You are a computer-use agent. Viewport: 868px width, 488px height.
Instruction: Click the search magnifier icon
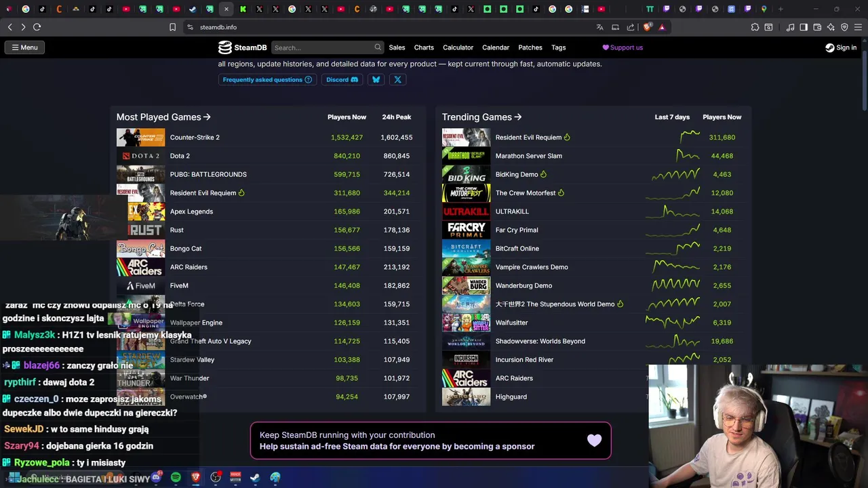tap(378, 47)
